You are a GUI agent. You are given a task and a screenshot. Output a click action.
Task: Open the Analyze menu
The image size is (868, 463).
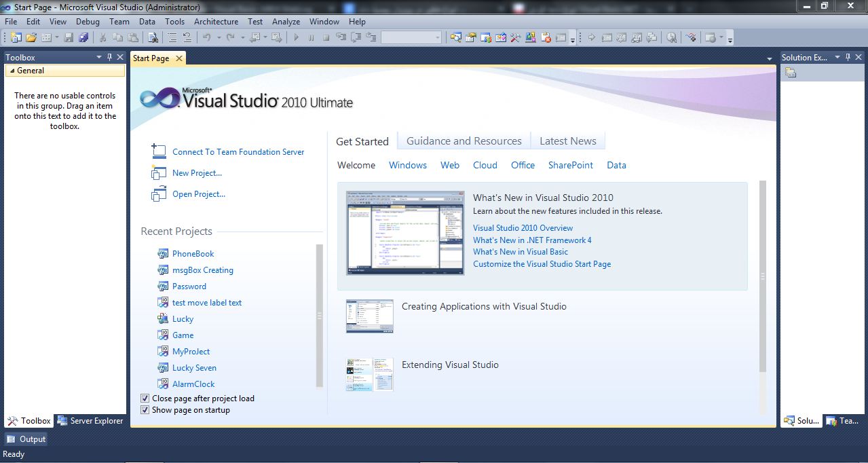[x=286, y=22]
